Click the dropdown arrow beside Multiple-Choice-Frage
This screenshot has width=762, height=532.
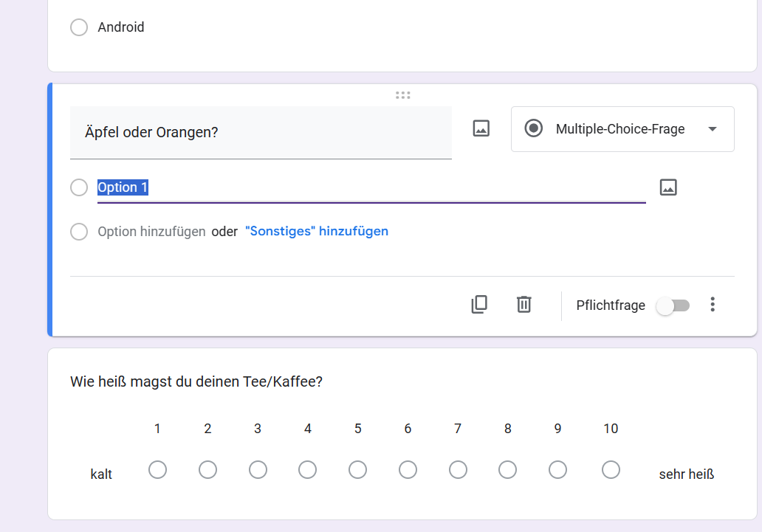(x=713, y=129)
